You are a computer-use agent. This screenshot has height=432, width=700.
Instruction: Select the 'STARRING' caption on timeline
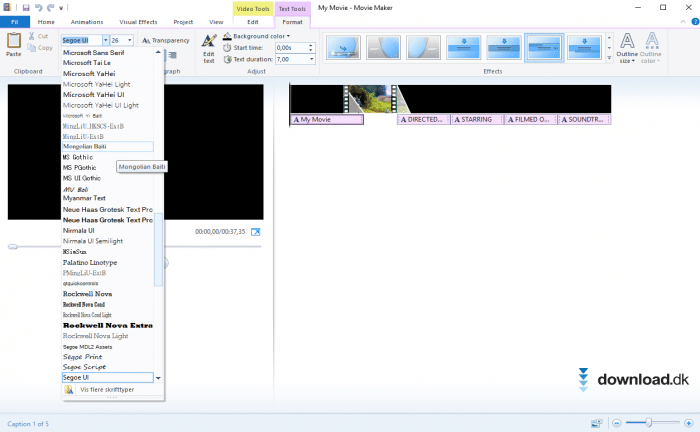click(x=477, y=119)
